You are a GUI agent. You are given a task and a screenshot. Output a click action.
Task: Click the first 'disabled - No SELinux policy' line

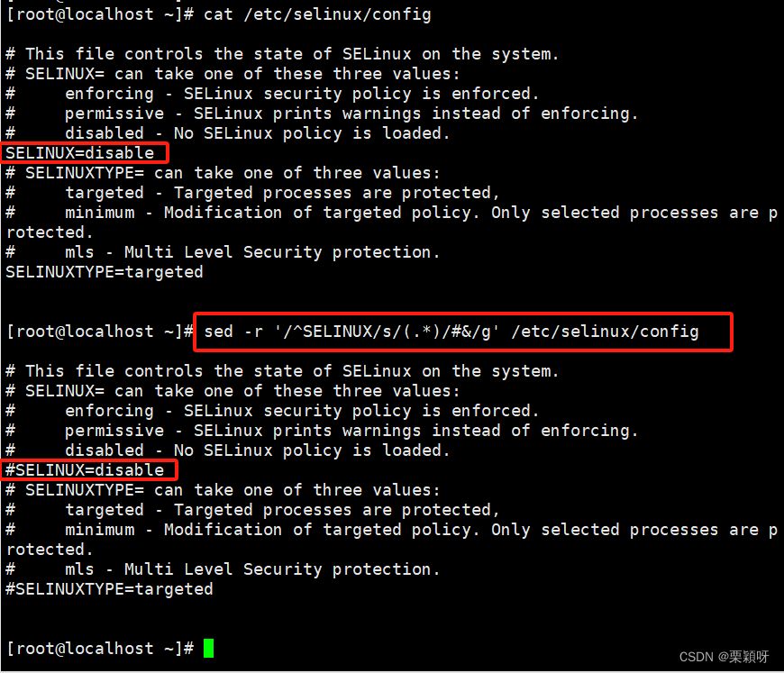(x=227, y=133)
